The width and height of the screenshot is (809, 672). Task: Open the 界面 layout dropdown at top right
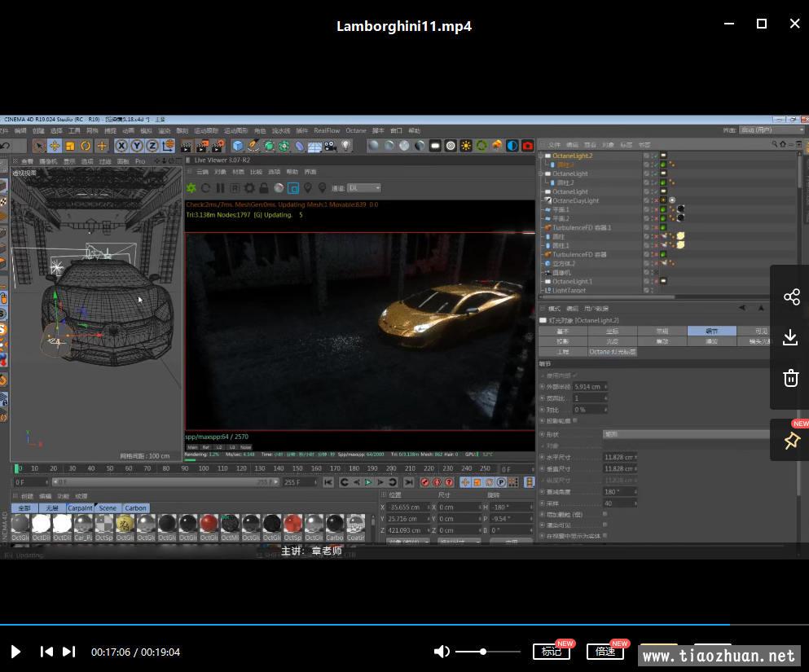tap(772, 130)
